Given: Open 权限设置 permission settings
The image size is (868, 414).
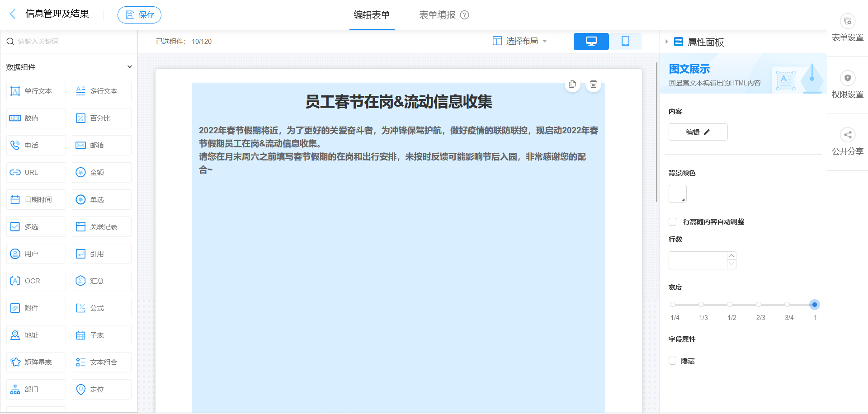Looking at the screenshot, I should [847, 84].
